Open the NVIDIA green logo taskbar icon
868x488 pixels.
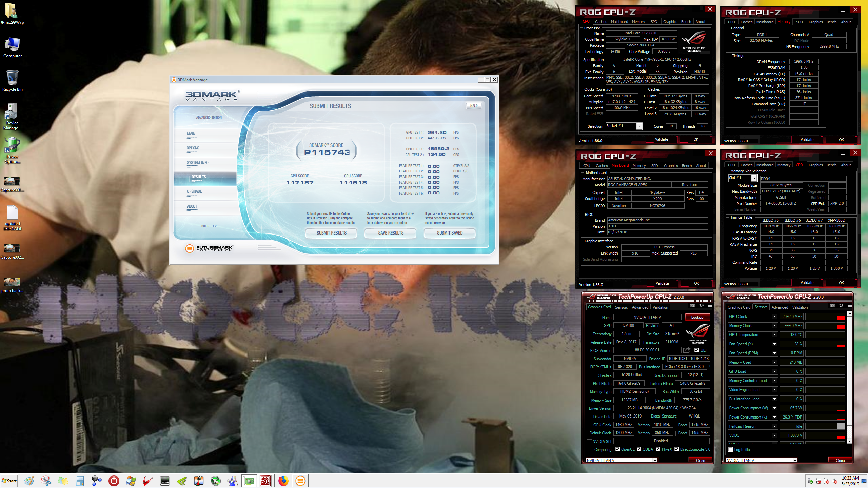pos(181,481)
